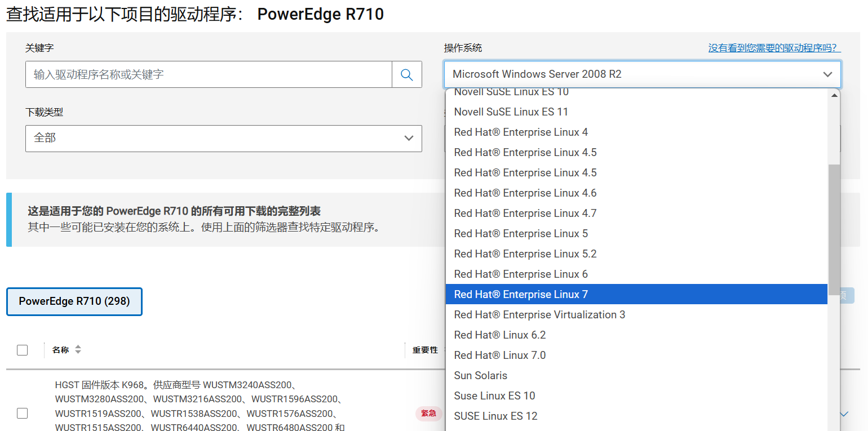This screenshot has width=868, height=431.
Task: Toggle the select-all checkbox in table header
Action: coord(23,350)
